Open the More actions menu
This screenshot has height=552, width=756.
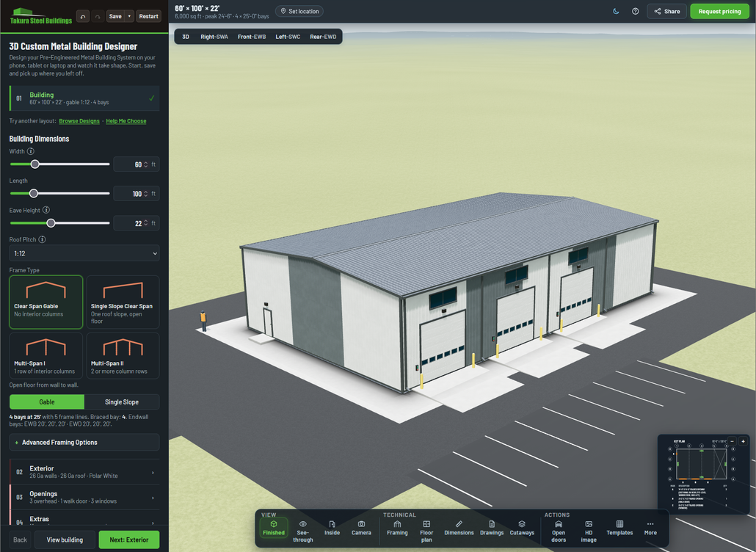(650, 528)
